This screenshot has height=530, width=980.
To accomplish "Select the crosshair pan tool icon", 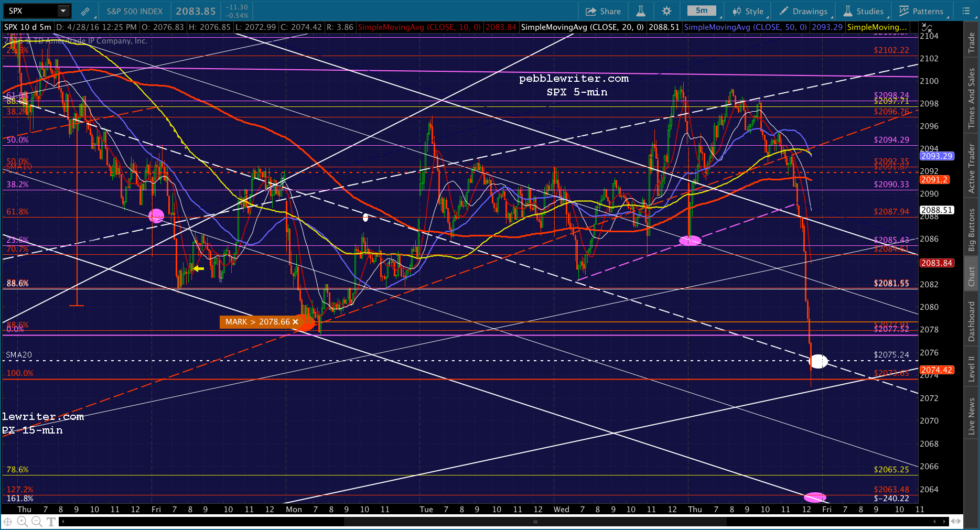I will (x=8, y=521).
